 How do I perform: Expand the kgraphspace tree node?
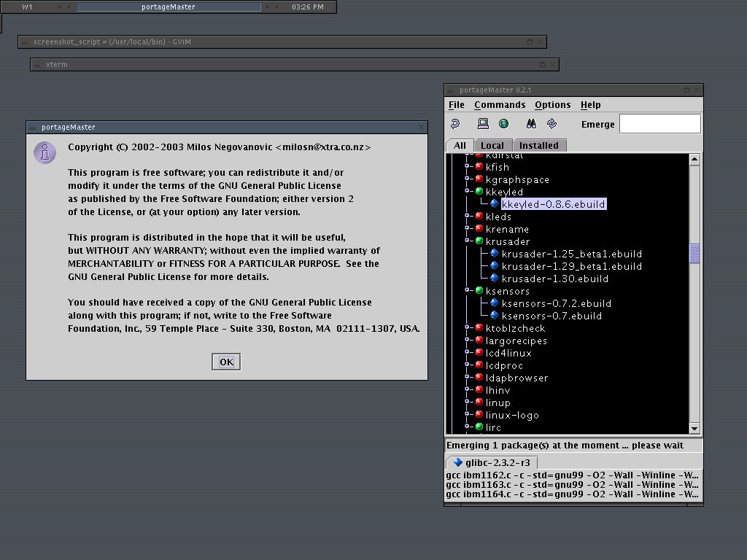[467, 179]
